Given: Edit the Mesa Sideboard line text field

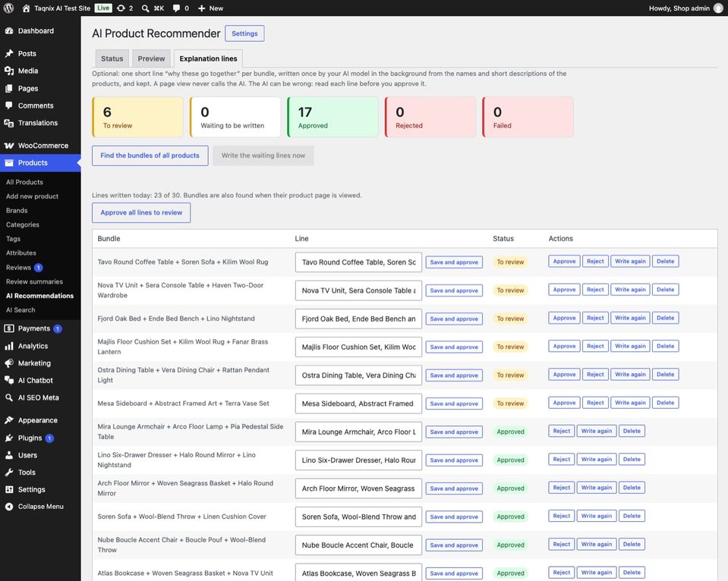Looking at the screenshot, I should click(358, 404).
